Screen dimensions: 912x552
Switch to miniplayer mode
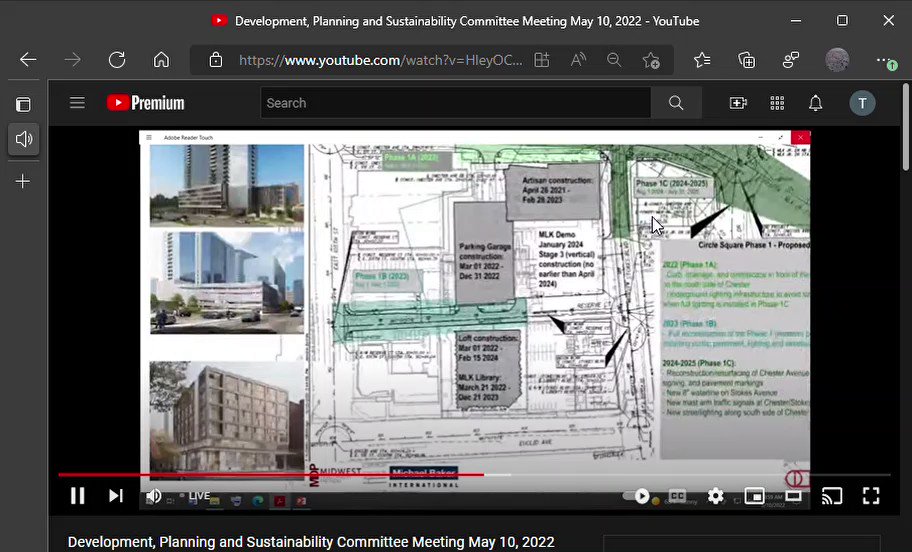coord(754,496)
